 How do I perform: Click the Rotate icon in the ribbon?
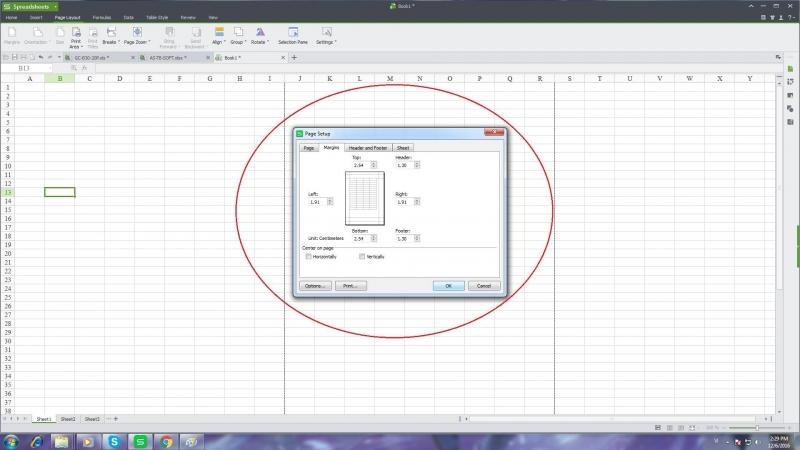tap(260, 33)
